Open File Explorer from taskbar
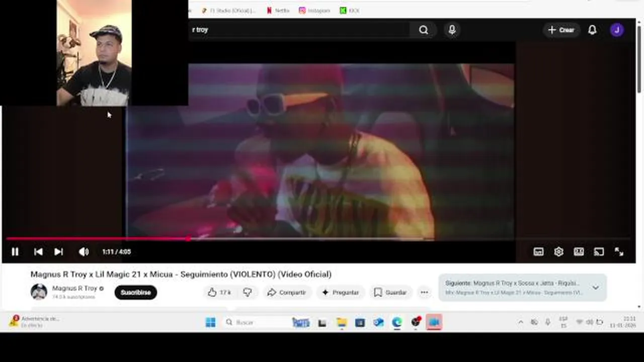This screenshot has width=644, height=362. (x=342, y=322)
